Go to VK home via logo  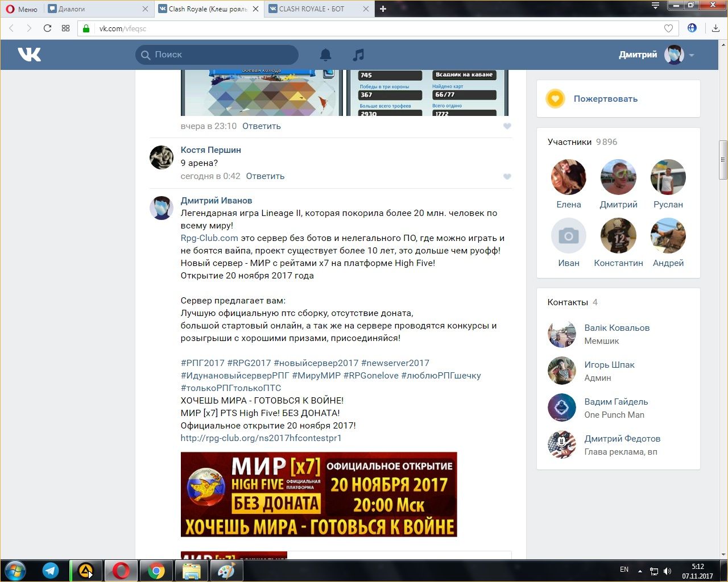(29, 55)
